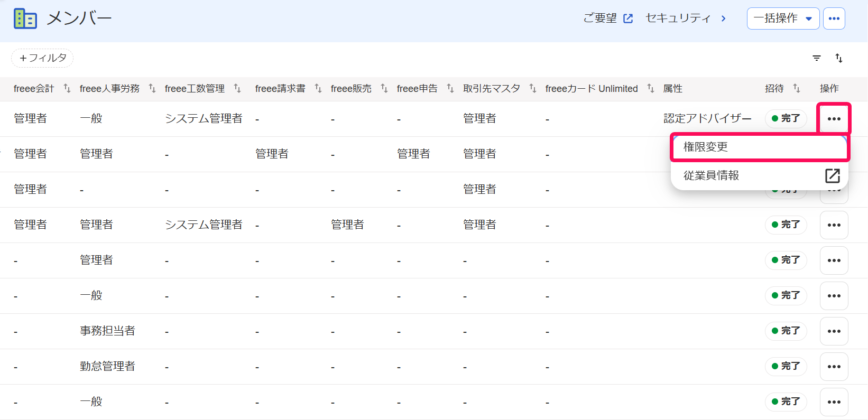
Task: Click the 操作 column header
Action: [829, 89]
